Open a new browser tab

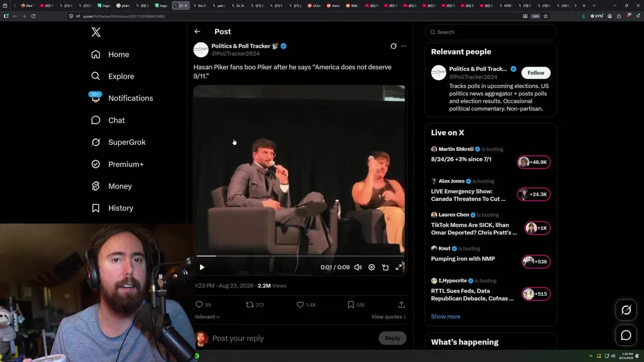584,6
